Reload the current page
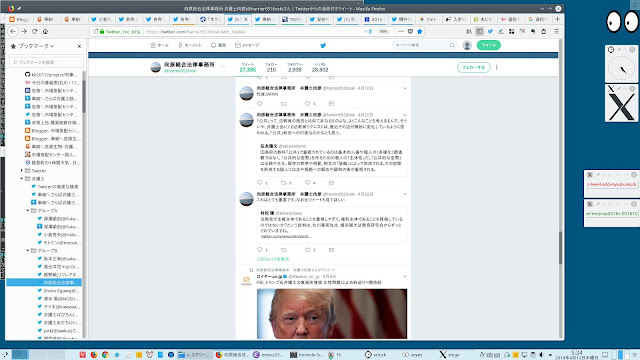The image size is (640, 360). pos(35,31)
